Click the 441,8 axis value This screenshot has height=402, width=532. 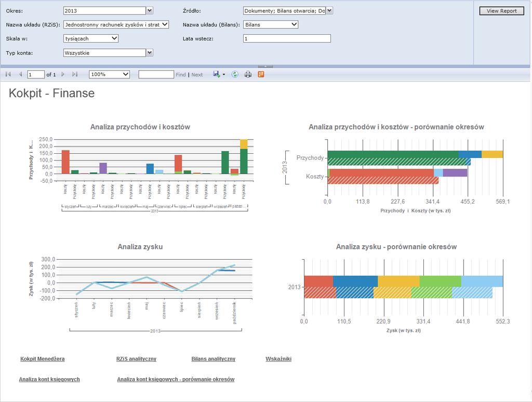[463, 321]
